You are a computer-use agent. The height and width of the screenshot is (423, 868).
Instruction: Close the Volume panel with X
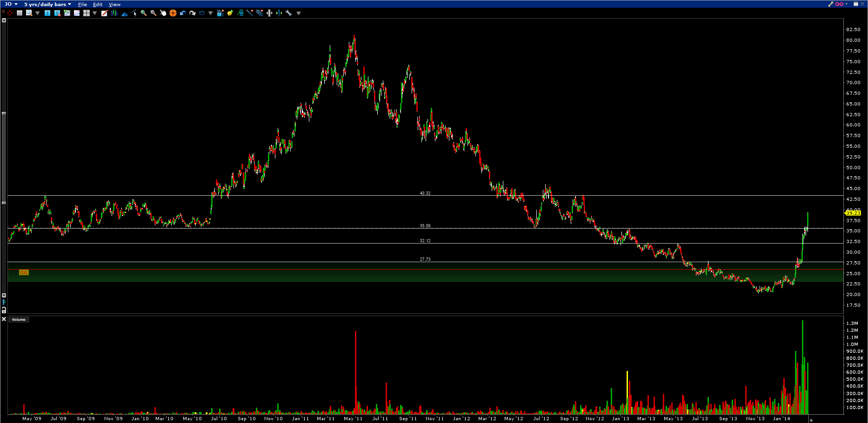point(4,319)
